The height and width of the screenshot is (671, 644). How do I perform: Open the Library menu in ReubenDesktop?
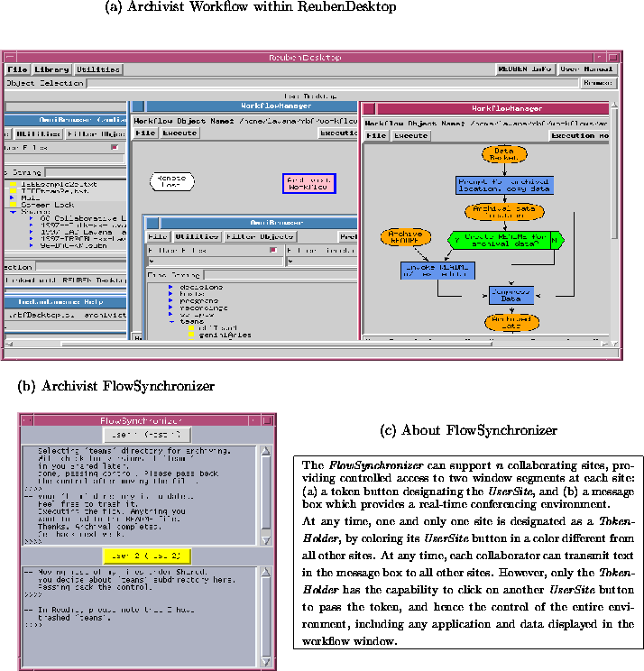[x=51, y=69]
